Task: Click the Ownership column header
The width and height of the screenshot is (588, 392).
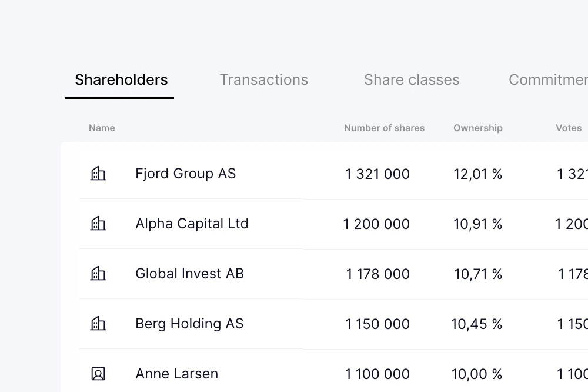Action: [x=477, y=128]
